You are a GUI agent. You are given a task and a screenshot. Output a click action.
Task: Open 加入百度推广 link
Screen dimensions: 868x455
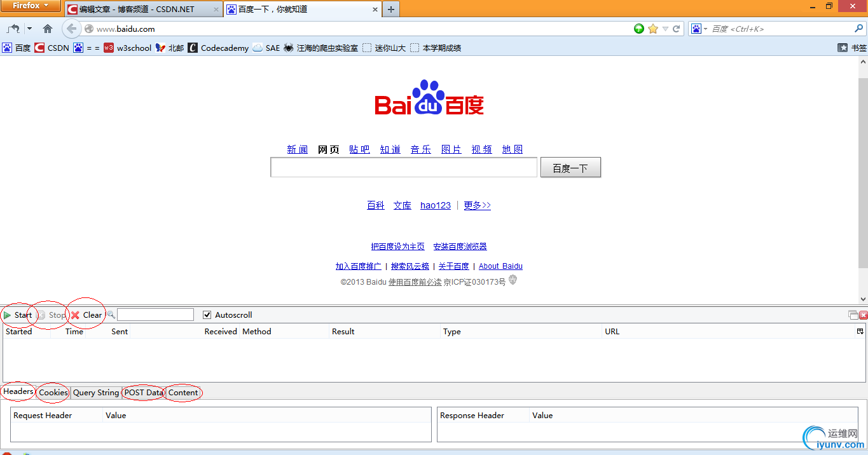tap(359, 266)
